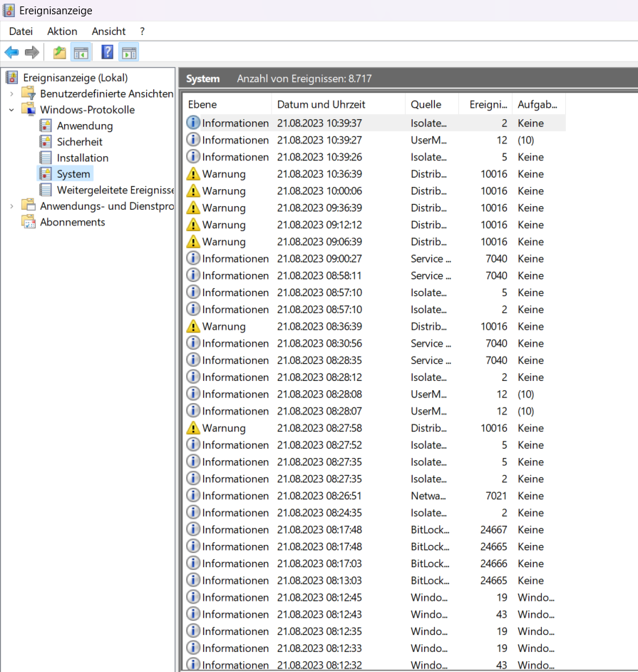Select event dated 21.08.2023 09:00:27
638x672 pixels.
[x=375, y=258]
